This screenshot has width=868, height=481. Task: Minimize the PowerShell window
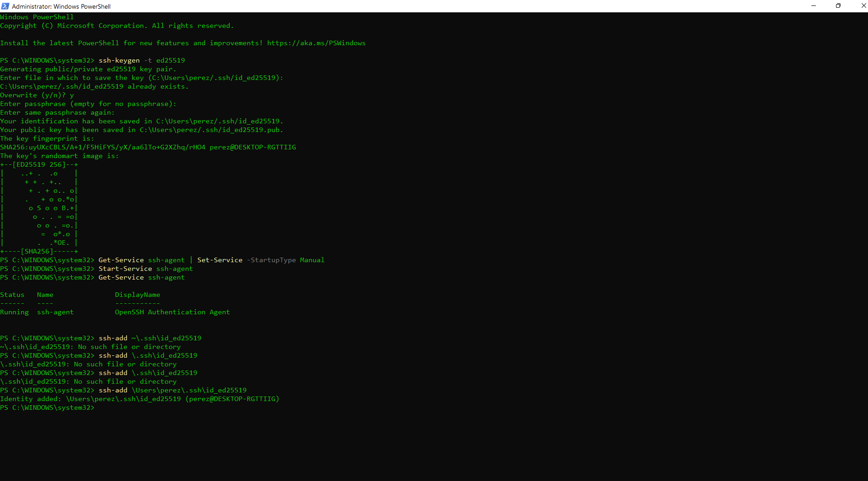pos(813,6)
